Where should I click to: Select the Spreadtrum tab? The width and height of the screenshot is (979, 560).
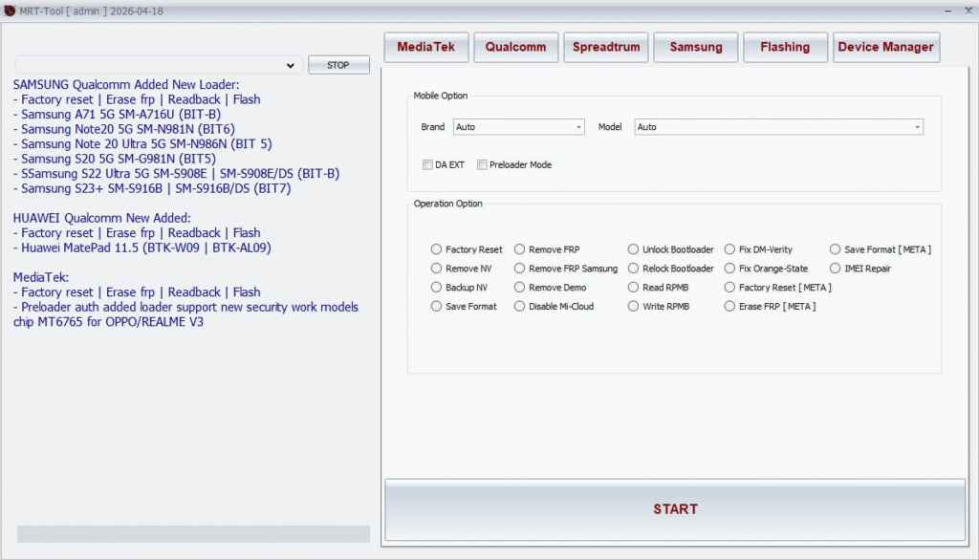[x=605, y=47]
